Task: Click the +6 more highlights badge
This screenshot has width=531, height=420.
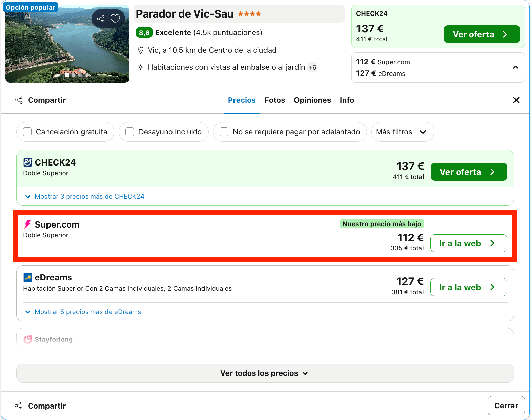Action: pyautogui.click(x=312, y=67)
